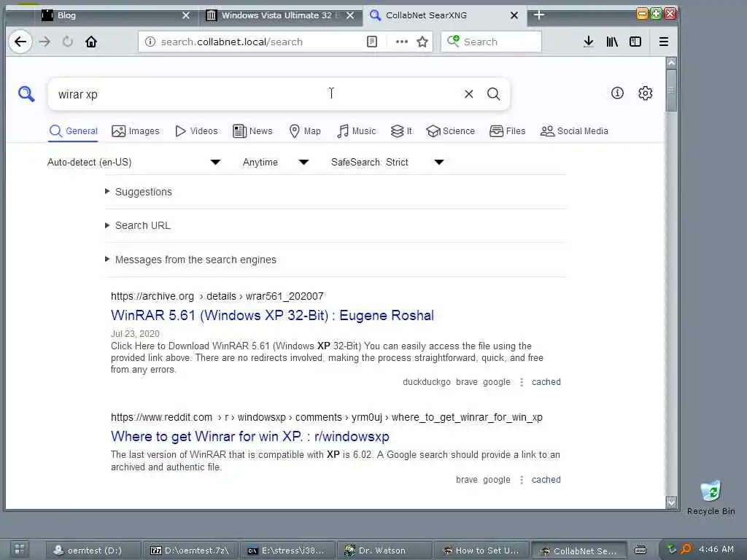The height and width of the screenshot is (560, 747).
Task: Open the Firefox hamburger menu
Action: coord(664,42)
